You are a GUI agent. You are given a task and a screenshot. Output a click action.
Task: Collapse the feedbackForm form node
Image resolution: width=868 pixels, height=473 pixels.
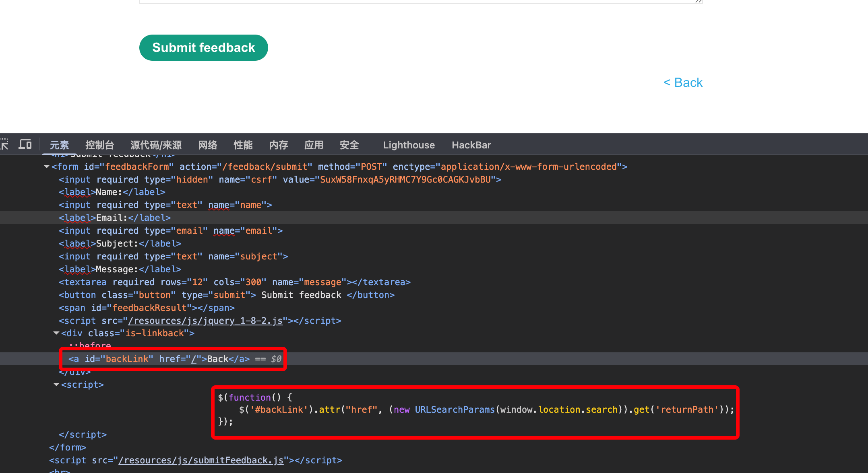coord(47,167)
